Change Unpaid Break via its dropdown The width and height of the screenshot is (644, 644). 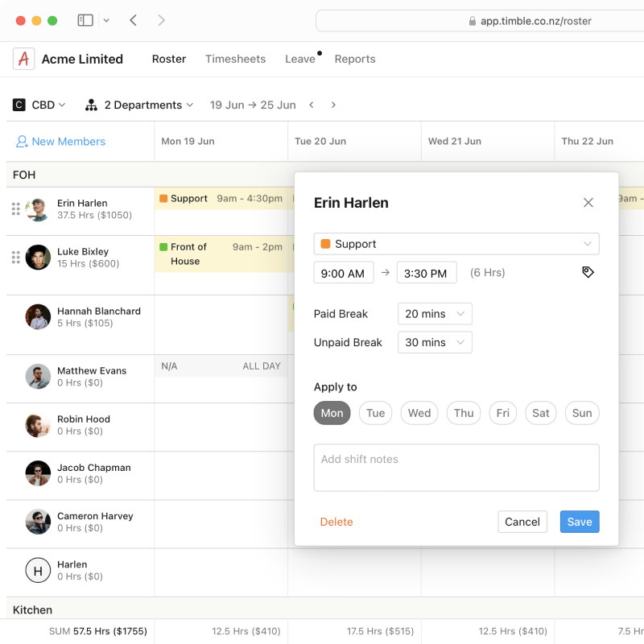(434, 342)
